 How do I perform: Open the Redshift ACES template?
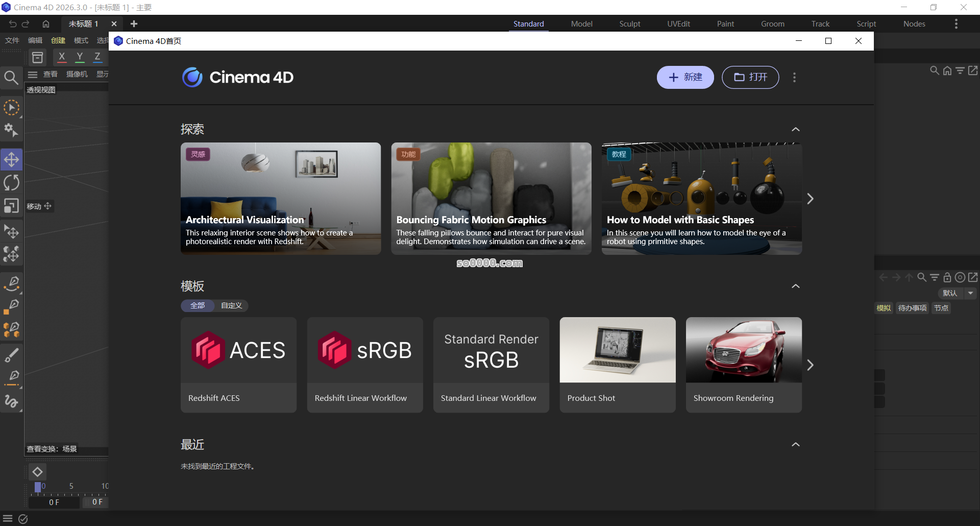point(238,365)
